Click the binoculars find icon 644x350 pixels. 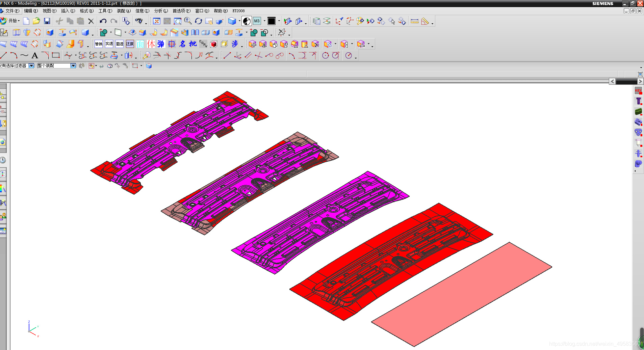(139, 21)
